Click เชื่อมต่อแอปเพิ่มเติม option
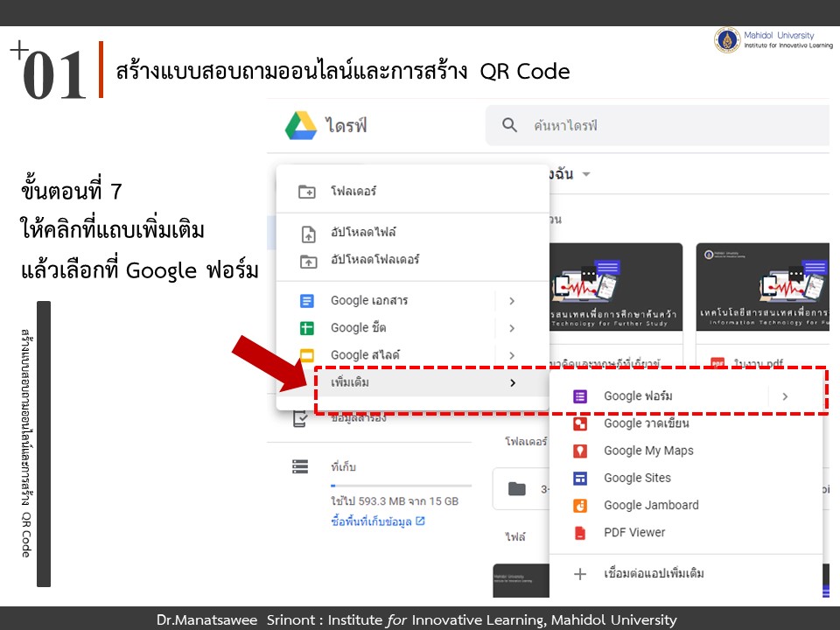Viewport: 840px width, 630px height. (x=653, y=574)
